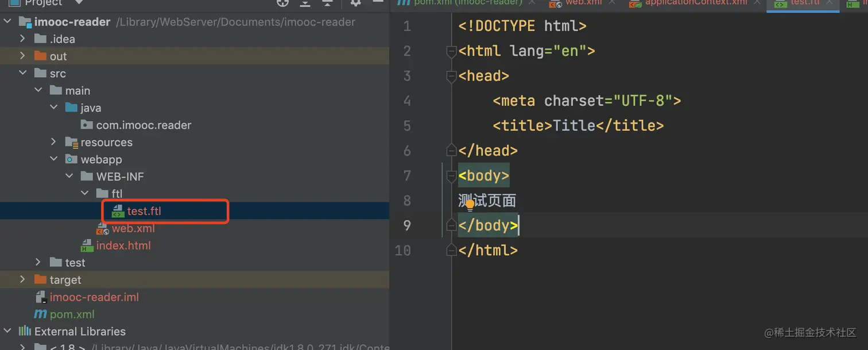
Task: Open the Project view dropdown arrow
Action: [79, 2]
